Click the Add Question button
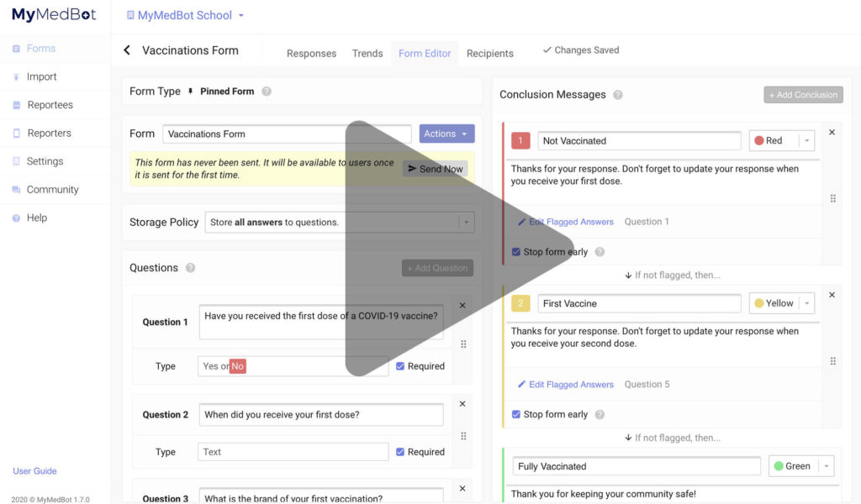 point(437,268)
